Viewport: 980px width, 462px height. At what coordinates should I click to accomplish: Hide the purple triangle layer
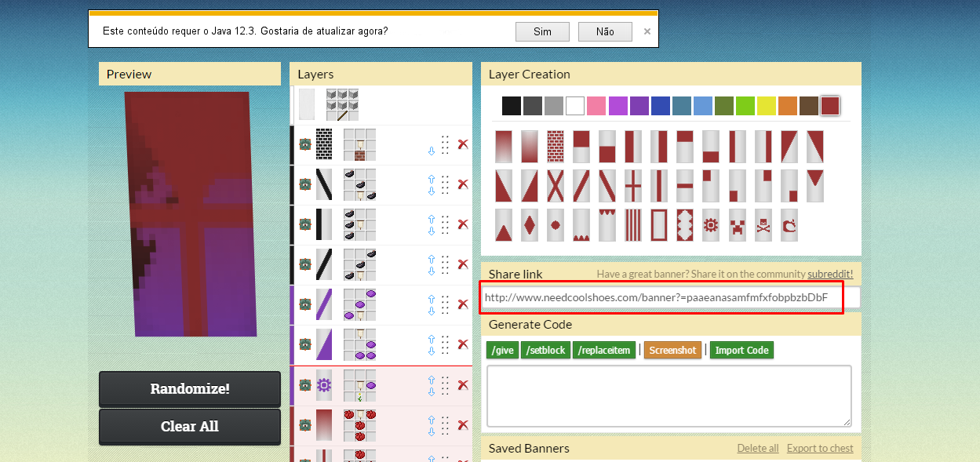point(304,344)
